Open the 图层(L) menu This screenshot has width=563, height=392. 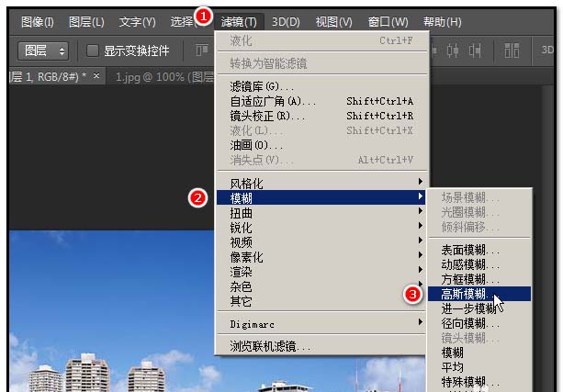point(86,22)
